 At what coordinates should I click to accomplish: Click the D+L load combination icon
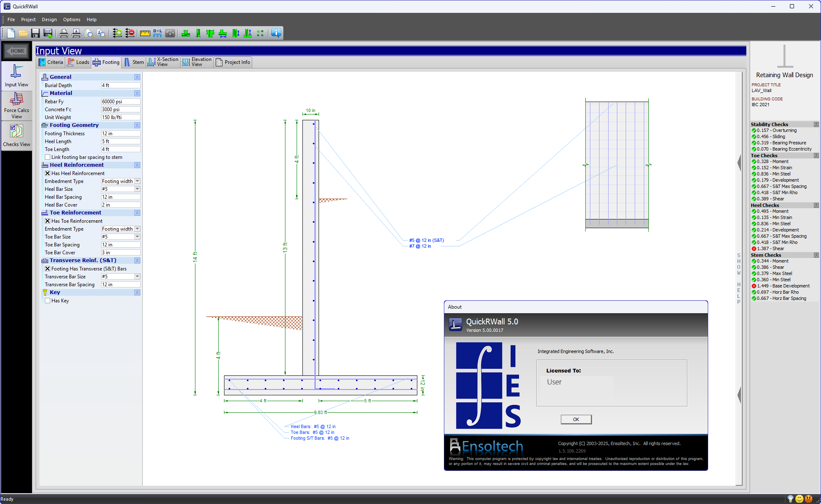tap(157, 33)
